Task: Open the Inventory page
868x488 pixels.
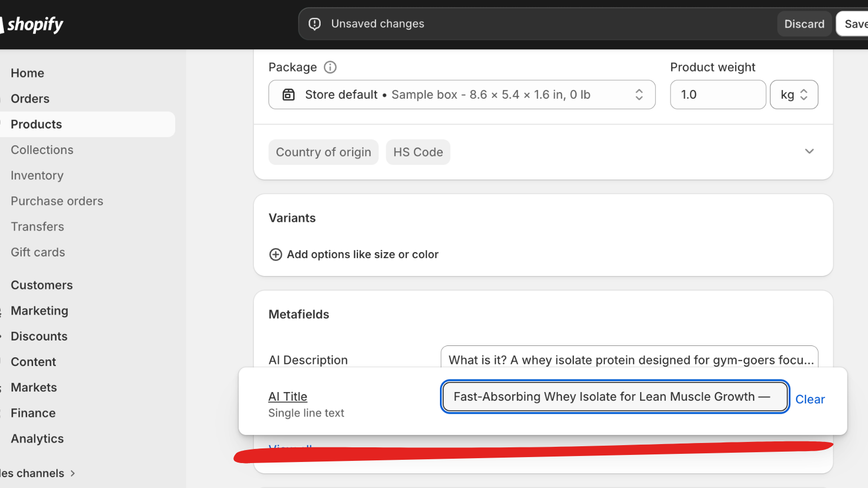Action: coord(37,175)
